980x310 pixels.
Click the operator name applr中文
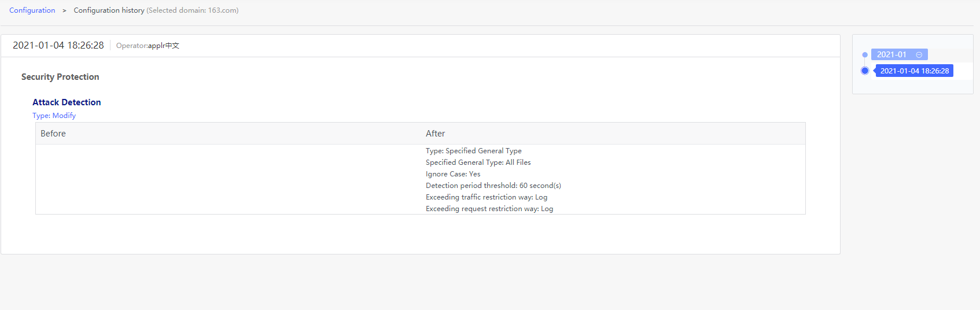point(164,46)
